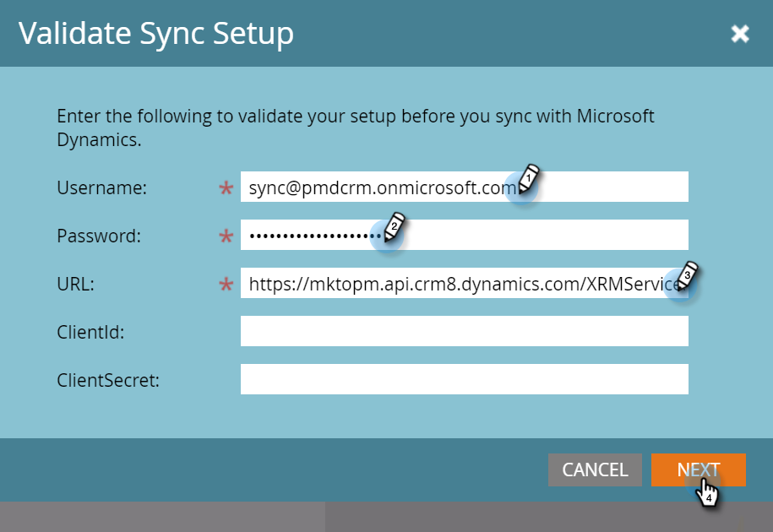Close the Validate Sync Setup dialog
This screenshot has height=532, width=773.
pyautogui.click(x=740, y=34)
